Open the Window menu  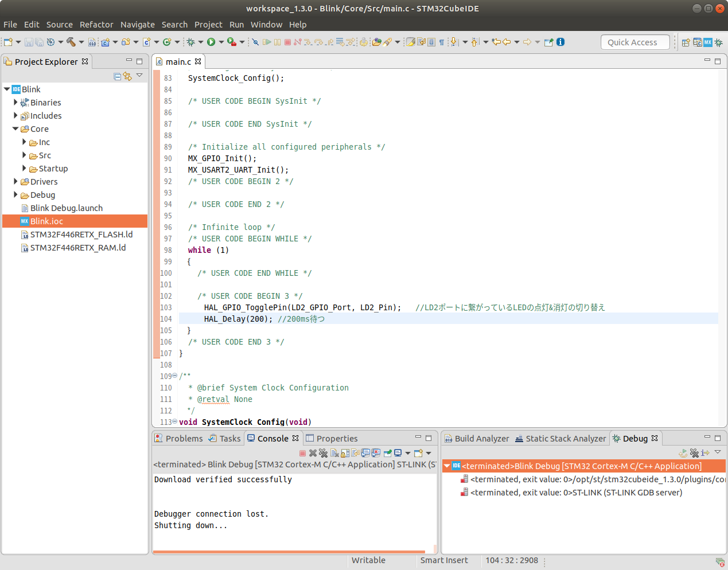pyautogui.click(x=266, y=25)
